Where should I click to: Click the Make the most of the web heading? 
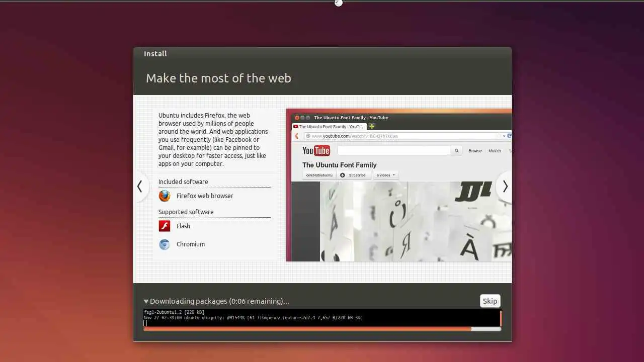[218, 78]
